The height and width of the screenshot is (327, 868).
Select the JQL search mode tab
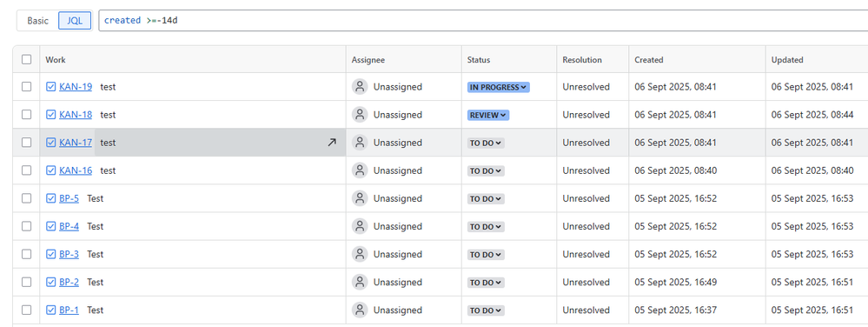(75, 21)
